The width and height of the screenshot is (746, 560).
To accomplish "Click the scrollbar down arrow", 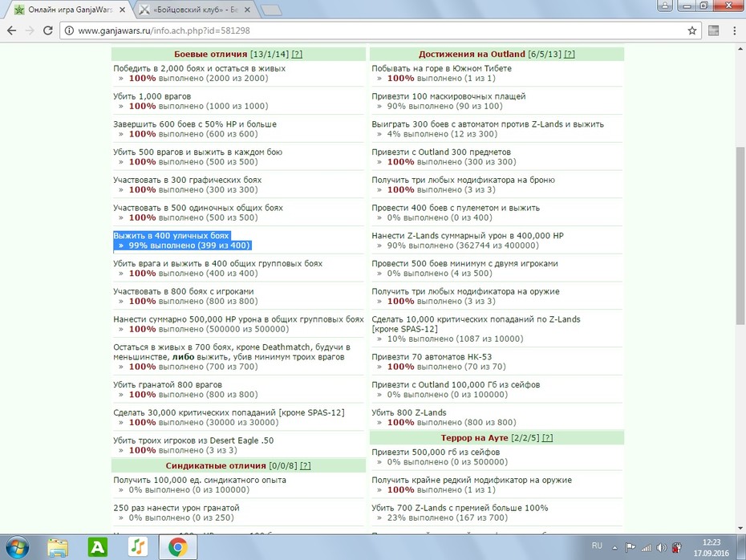I will 740,528.
